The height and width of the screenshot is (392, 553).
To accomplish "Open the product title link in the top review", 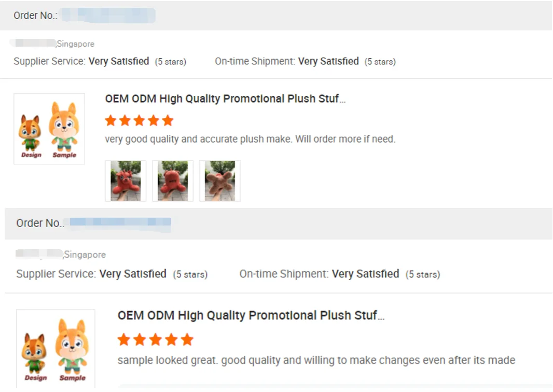I will tap(225, 99).
